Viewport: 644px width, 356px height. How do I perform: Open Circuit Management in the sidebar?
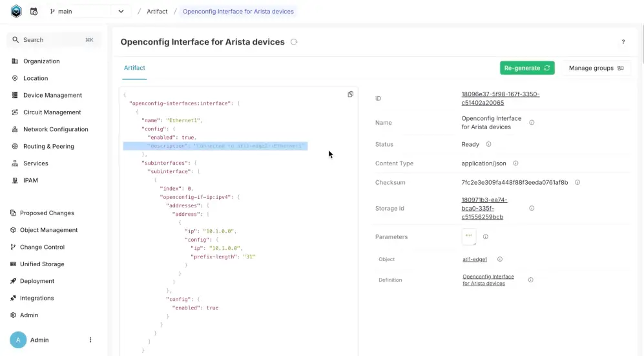click(52, 112)
